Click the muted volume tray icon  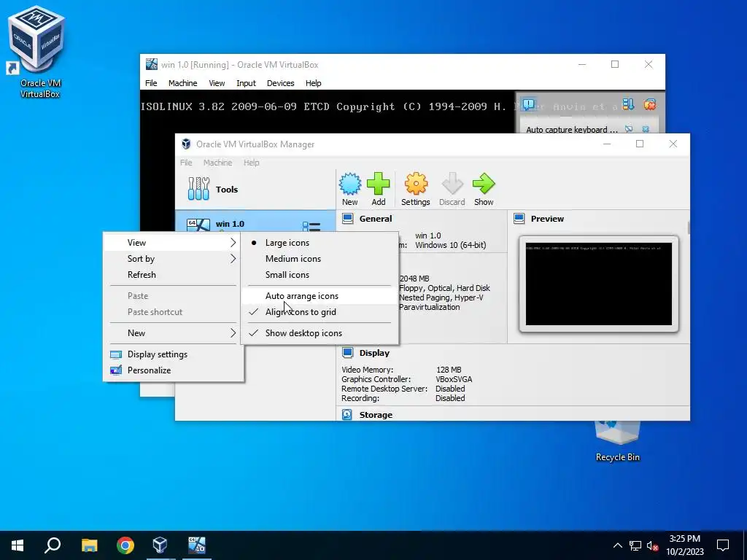pos(653,546)
